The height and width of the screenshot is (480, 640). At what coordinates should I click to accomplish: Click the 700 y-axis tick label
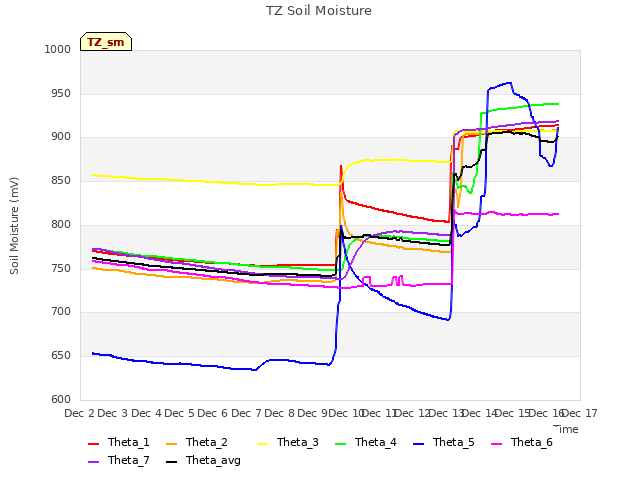(x=61, y=312)
